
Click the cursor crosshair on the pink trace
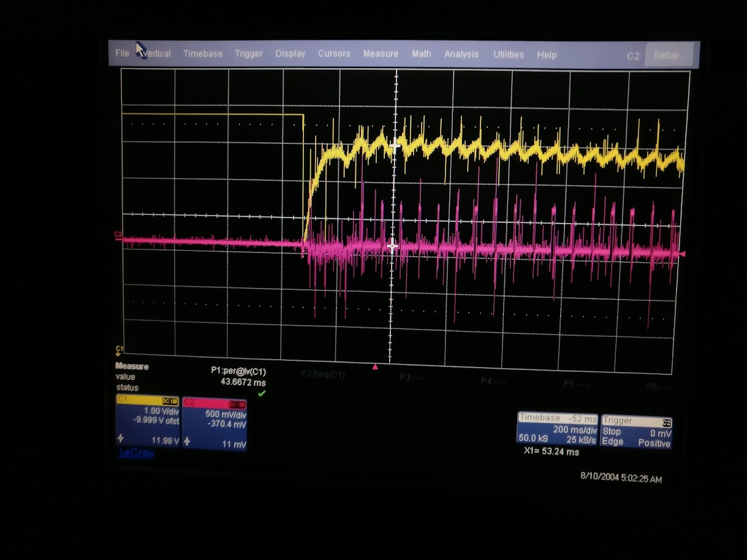pyautogui.click(x=393, y=246)
